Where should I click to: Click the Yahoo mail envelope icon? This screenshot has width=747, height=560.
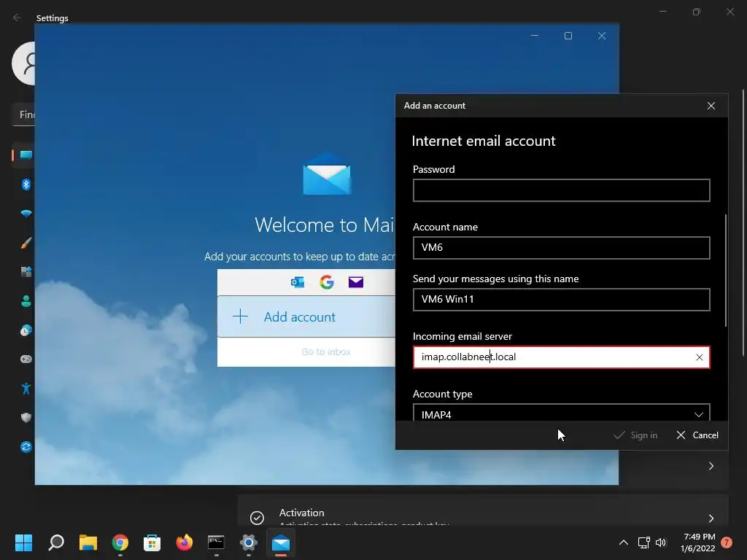click(x=356, y=282)
